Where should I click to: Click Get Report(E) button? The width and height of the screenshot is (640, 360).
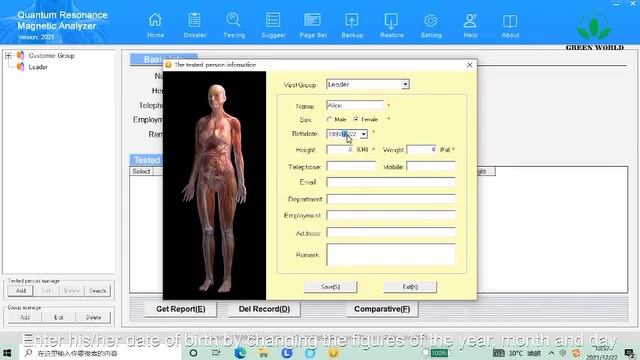click(x=180, y=309)
